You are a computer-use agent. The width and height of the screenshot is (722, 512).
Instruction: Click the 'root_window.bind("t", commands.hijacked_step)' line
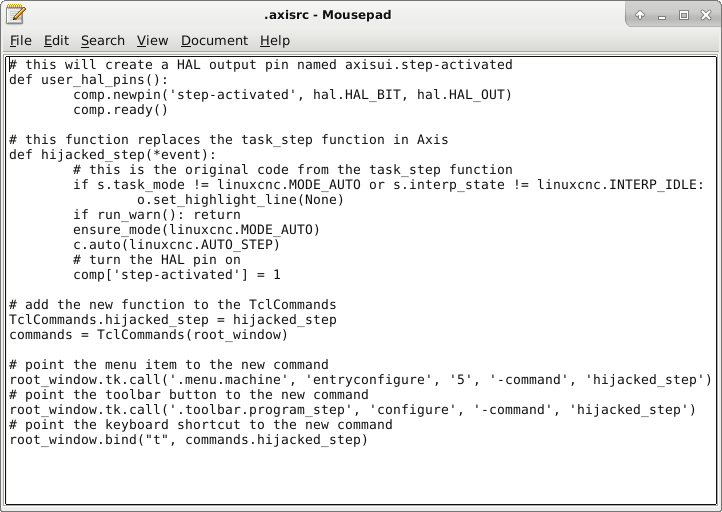188,440
